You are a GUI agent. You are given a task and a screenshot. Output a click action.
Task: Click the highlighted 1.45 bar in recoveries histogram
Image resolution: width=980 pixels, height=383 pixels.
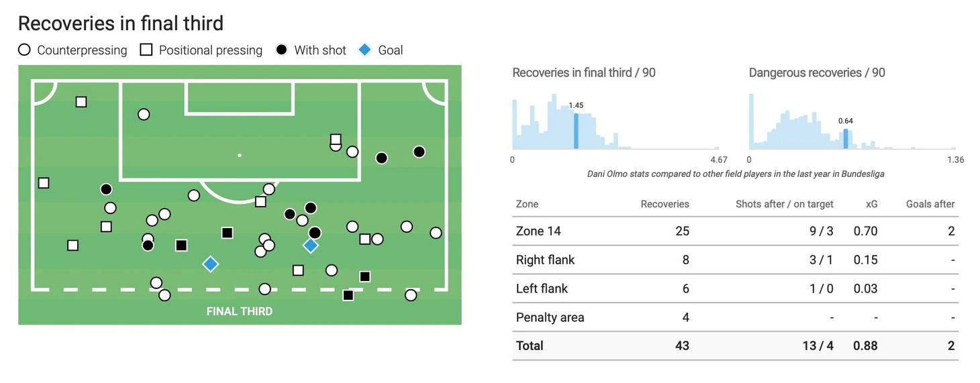576,131
